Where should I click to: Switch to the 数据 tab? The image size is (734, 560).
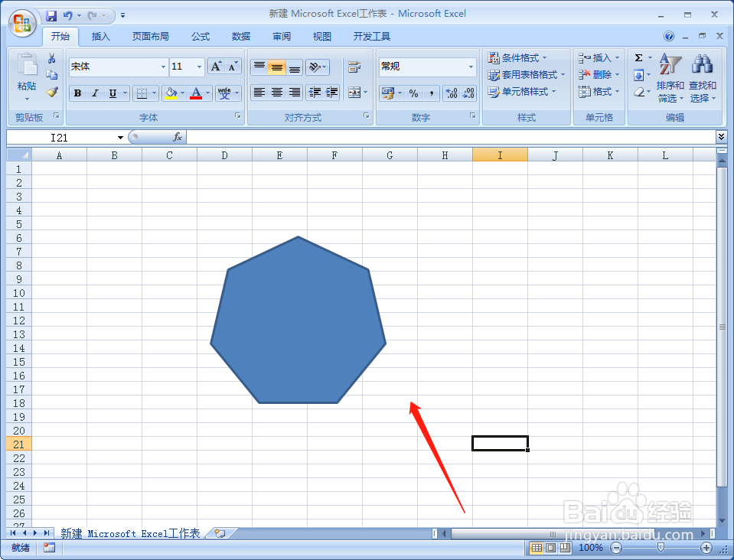pyautogui.click(x=241, y=37)
